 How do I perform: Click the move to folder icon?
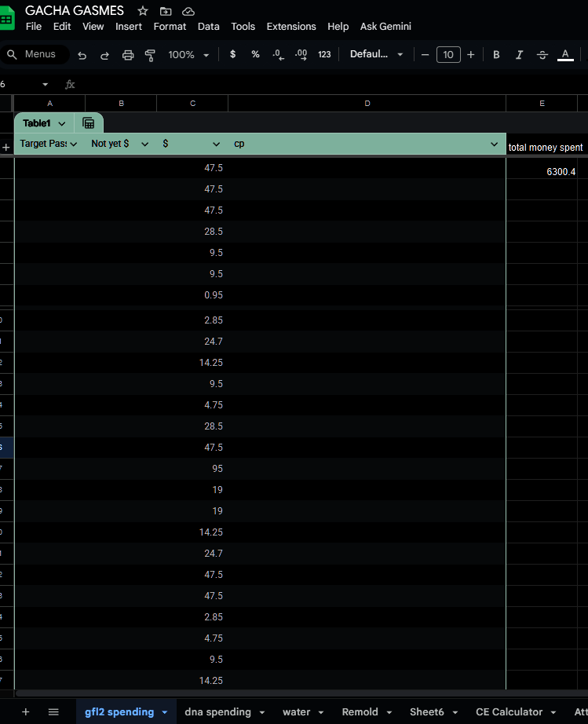click(166, 11)
